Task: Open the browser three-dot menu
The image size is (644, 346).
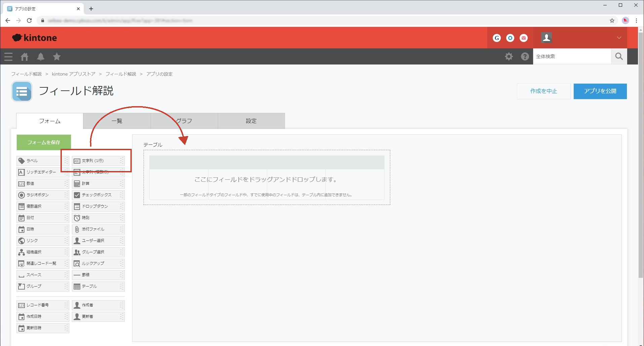Action: point(636,20)
